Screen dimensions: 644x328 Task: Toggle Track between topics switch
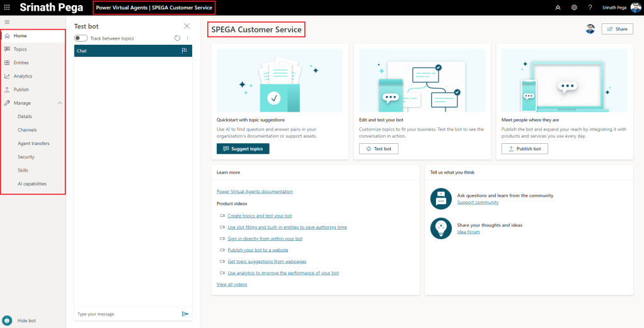point(81,38)
